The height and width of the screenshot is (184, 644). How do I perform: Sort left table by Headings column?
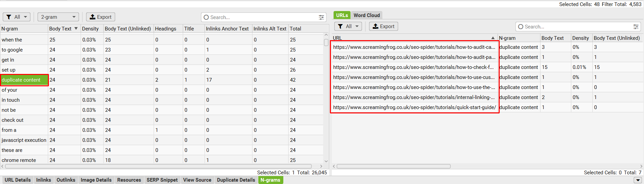tap(168, 29)
